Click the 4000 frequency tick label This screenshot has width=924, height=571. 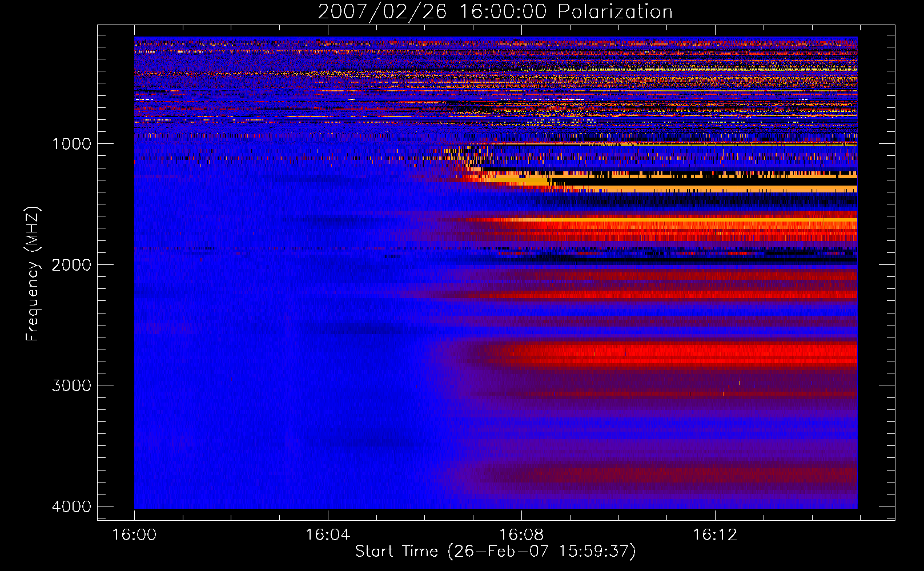[71, 506]
